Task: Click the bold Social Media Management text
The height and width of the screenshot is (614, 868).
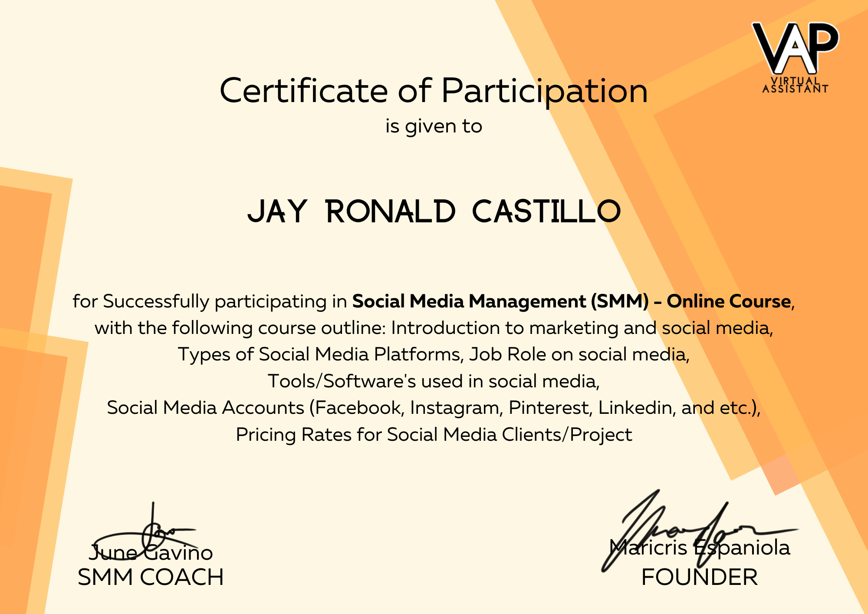Action: pyautogui.click(x=469, y=301)
